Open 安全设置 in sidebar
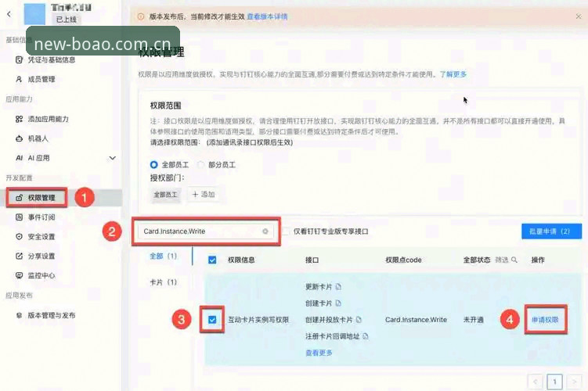 click(41, 237)
